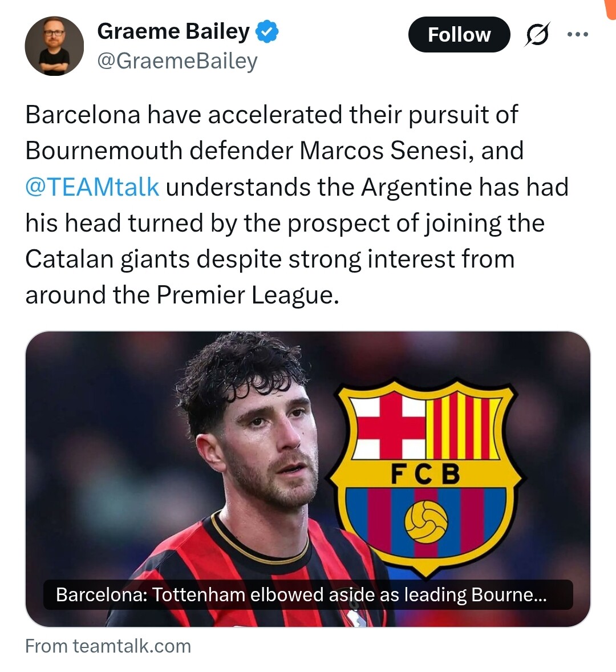Click the word 'Bournemouth' in the tweet body

pos(103,151)
